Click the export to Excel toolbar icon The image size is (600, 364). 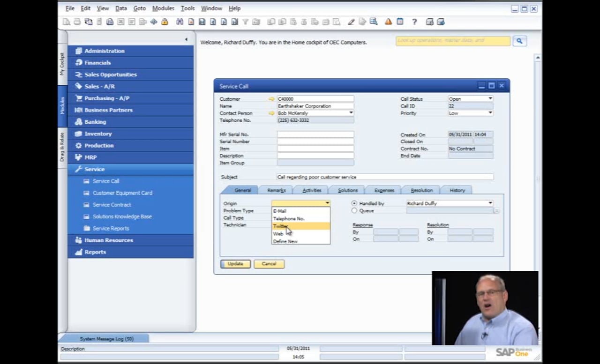(x=121, y=22)
